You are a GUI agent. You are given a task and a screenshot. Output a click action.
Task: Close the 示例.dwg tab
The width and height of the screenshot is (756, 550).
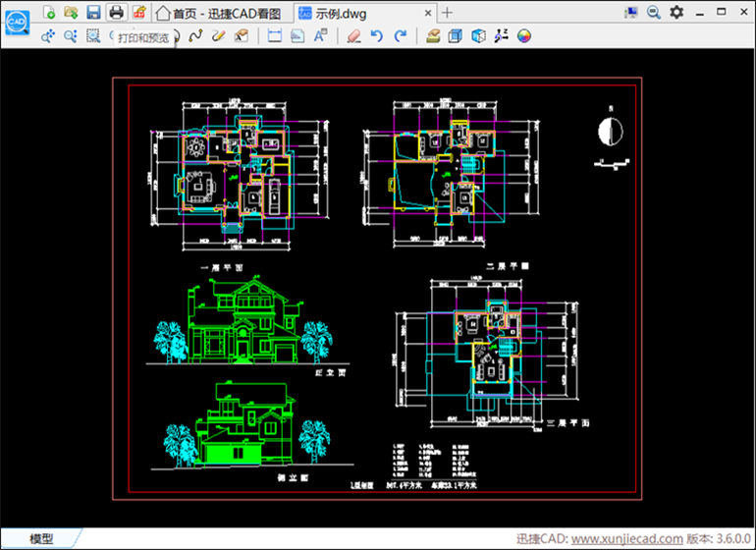426,13
